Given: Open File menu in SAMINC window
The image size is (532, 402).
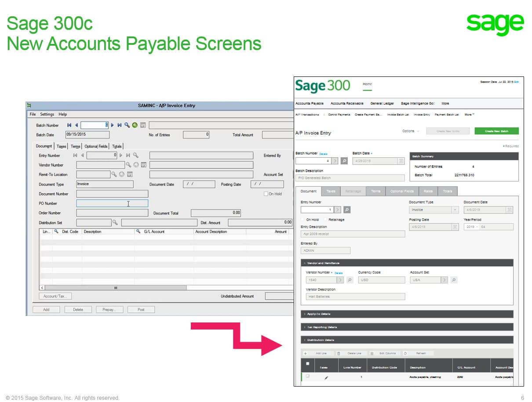Looking at the screenshot, I should pyautogui.click(x=33, y=114).
